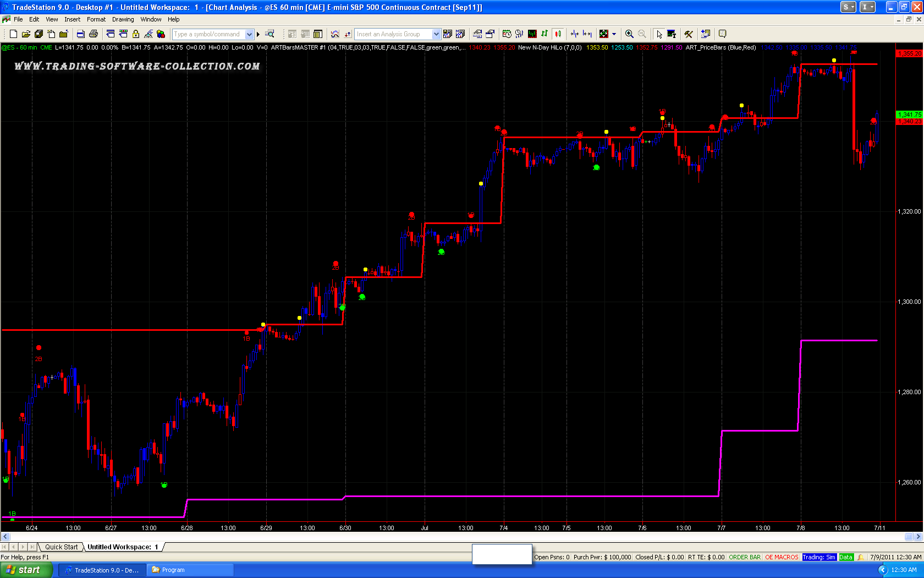Click the symbol lookup magnifier icon

[x=269, y=34]
